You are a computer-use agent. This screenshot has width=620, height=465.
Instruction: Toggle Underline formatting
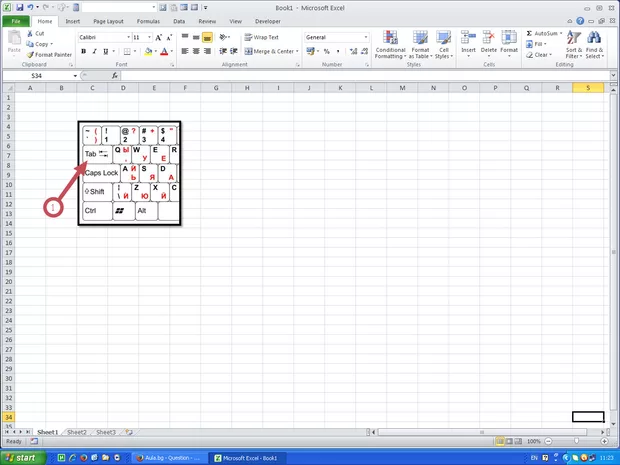(x=108, y=51)
